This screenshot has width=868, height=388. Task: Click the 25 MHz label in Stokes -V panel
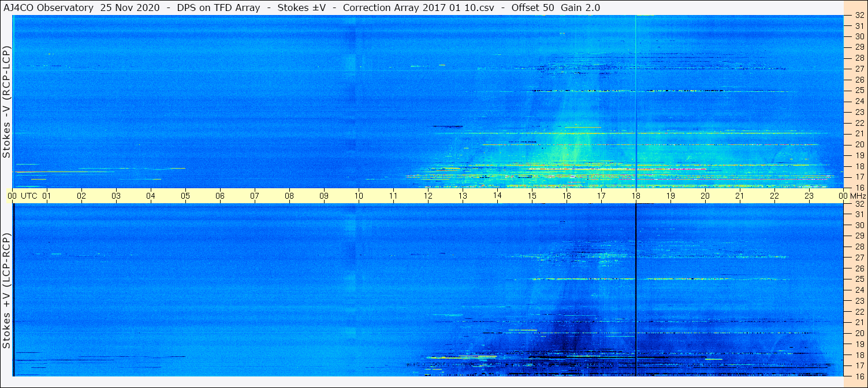point(859,90)
